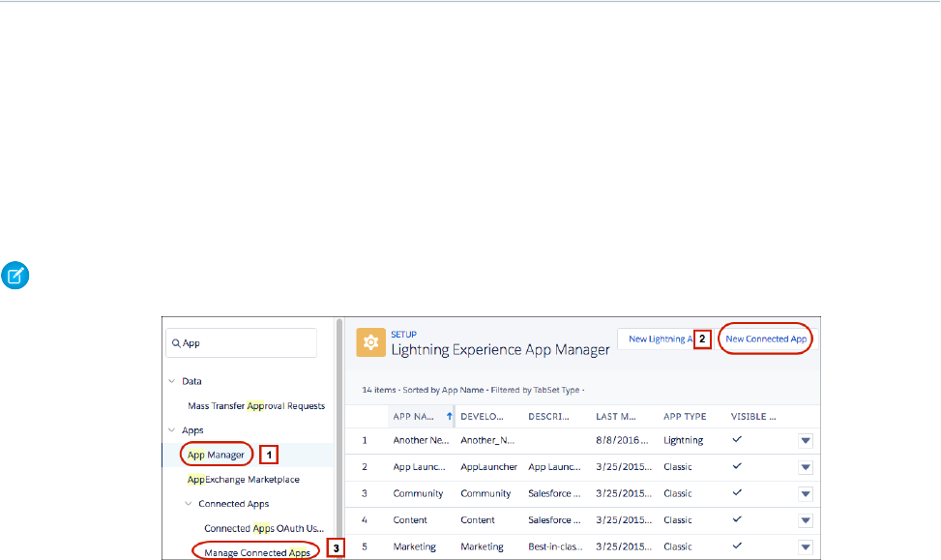
Task: Open row menu for Community app
Action: point(806,493)
